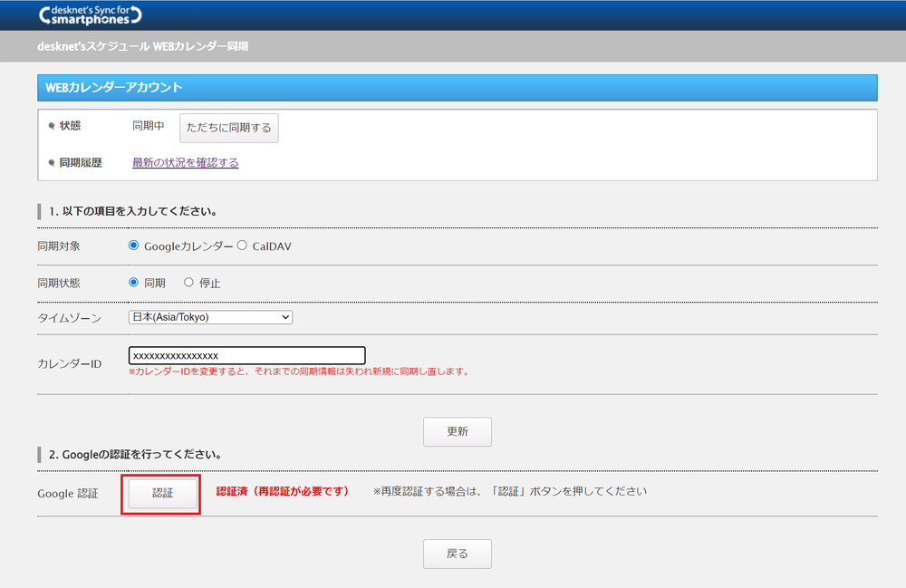906x588 pixels.
Task: Click the 同期履歴 label
Action: coord(81,163)
